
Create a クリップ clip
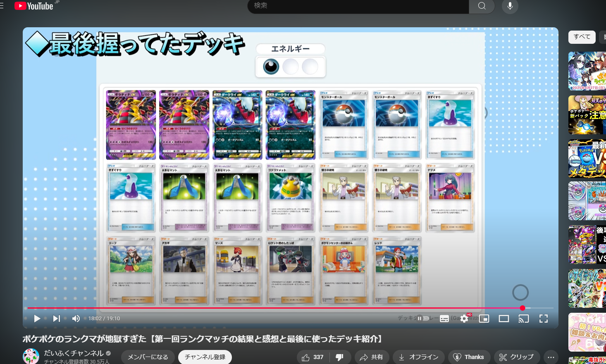pyautogui.click(x=517, y=357)
